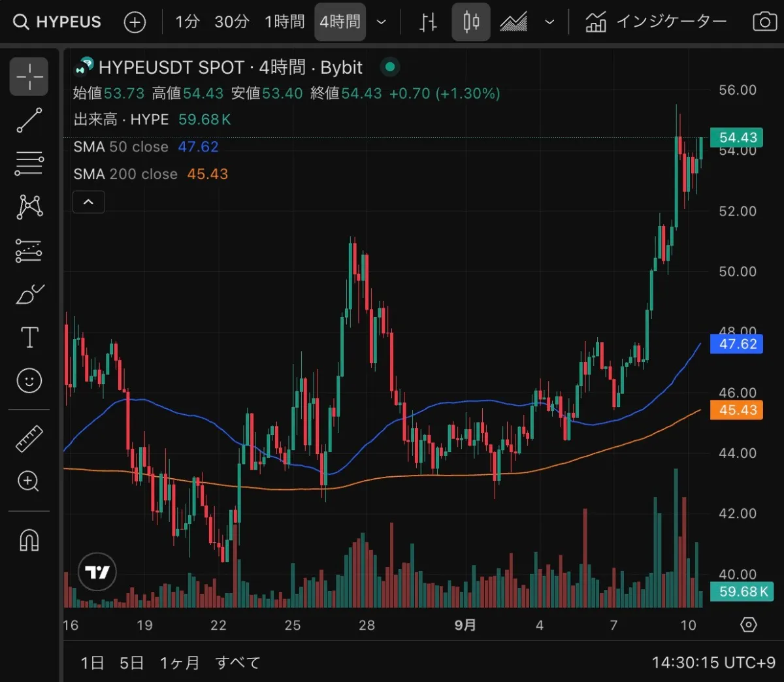784x682 pixels.
Task: Click the plus button to add a symbol
Action: click(135, 22)
